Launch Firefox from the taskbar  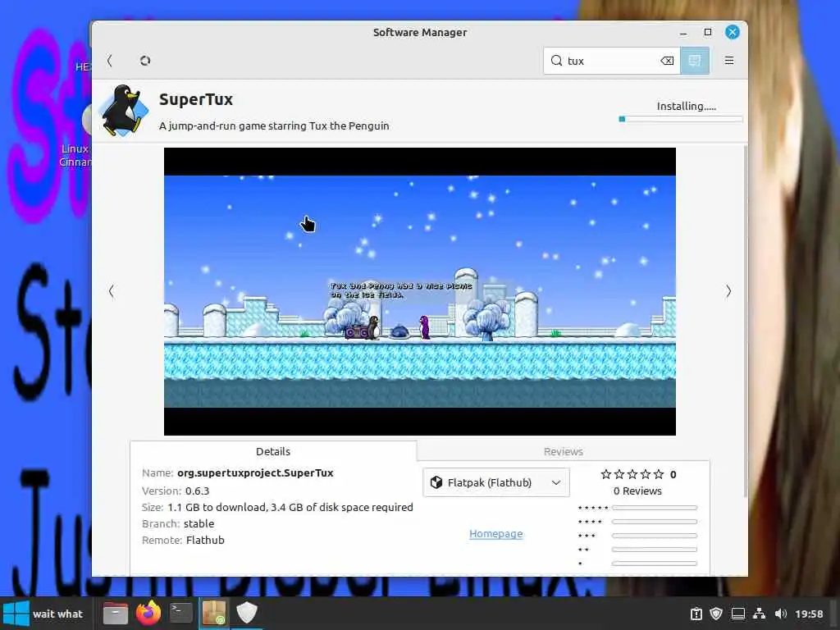tap(148, 613)
